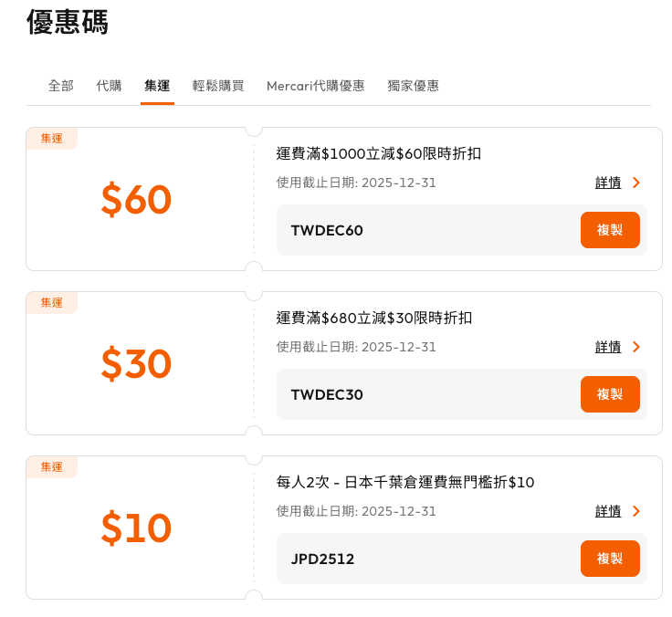Click the TWDEC30 code text
The image size is (672, 617).
[x=327, y=394]
